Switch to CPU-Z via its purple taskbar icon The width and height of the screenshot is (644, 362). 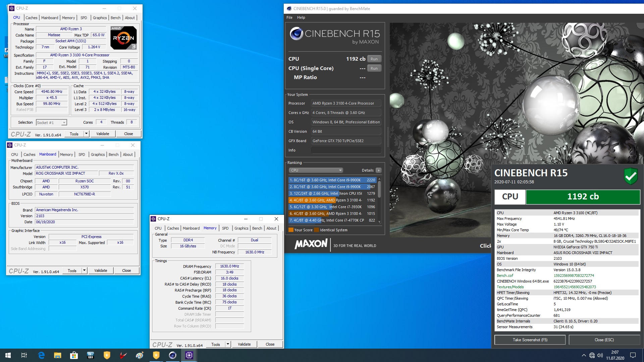189,355
